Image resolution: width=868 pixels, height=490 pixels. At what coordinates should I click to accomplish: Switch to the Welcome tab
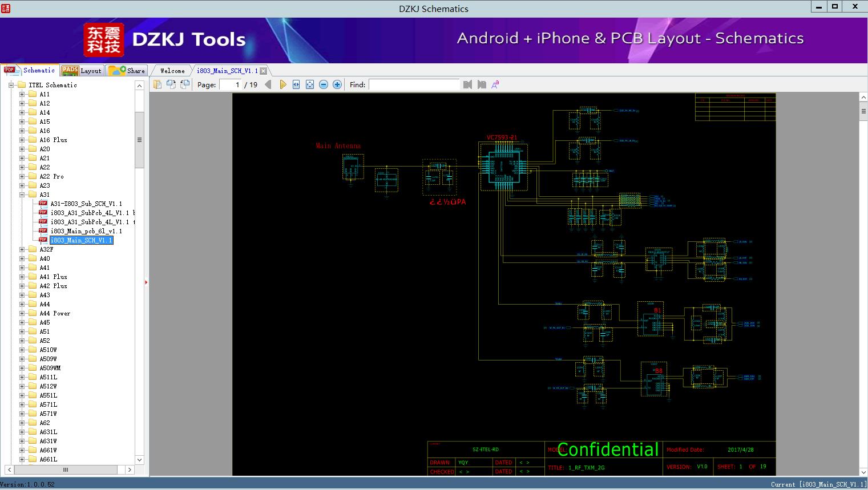(x=172, y=71)
